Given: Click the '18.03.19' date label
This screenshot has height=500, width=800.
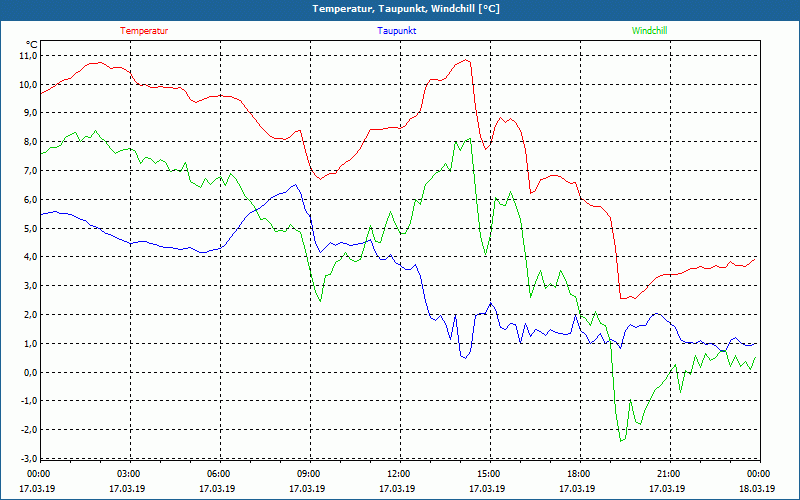Looking at the screenshot, I should coord(757,488).
